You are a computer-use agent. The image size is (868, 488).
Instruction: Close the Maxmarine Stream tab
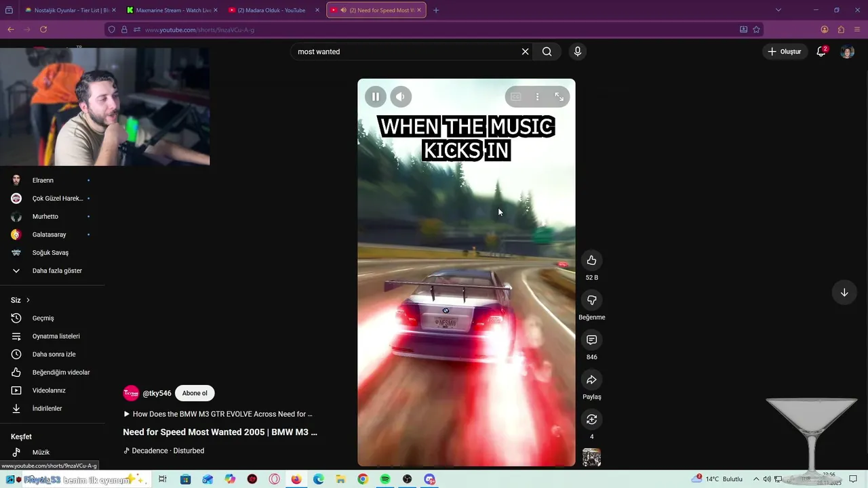(215, 10)
